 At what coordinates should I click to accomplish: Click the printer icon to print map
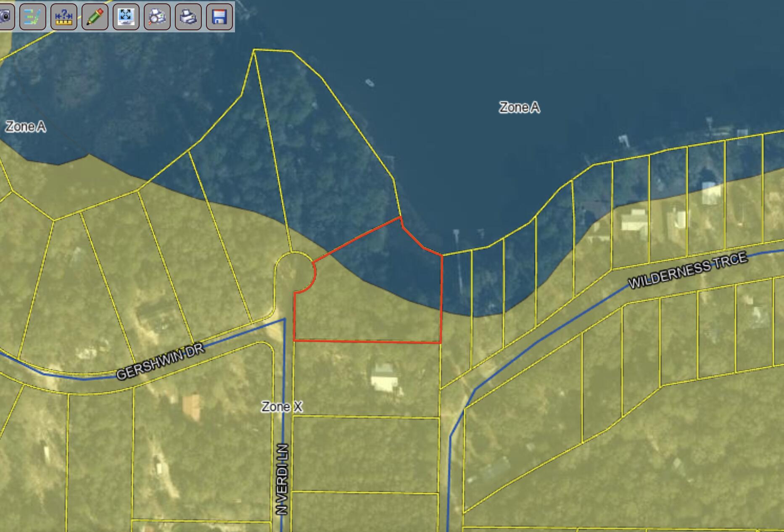(188, 17)
